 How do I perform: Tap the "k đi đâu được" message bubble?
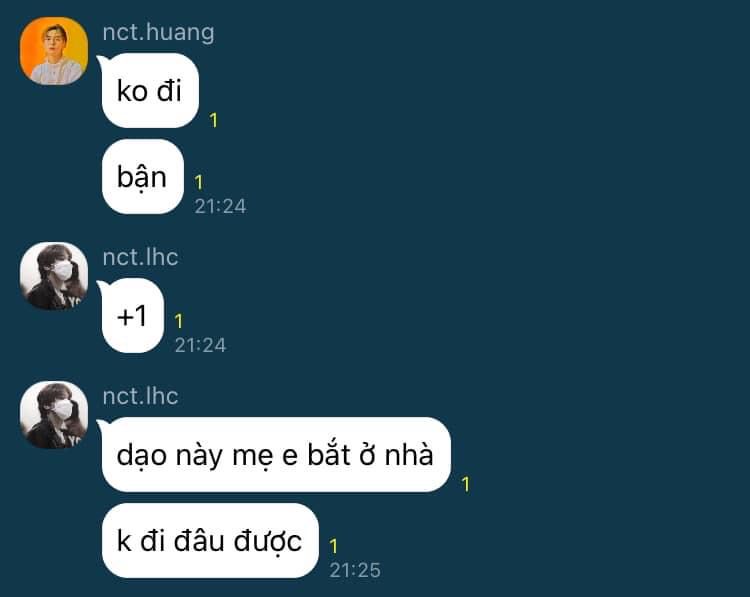click(x=210, y=541)
